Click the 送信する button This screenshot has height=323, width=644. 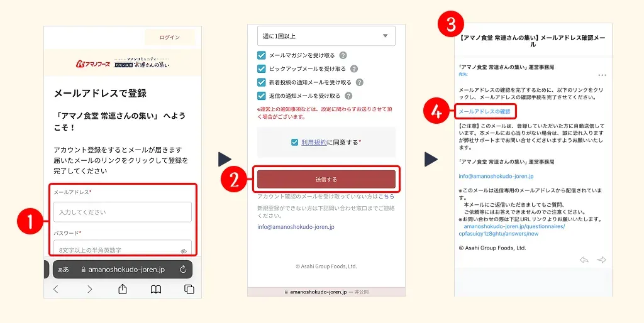pos(326,179)
